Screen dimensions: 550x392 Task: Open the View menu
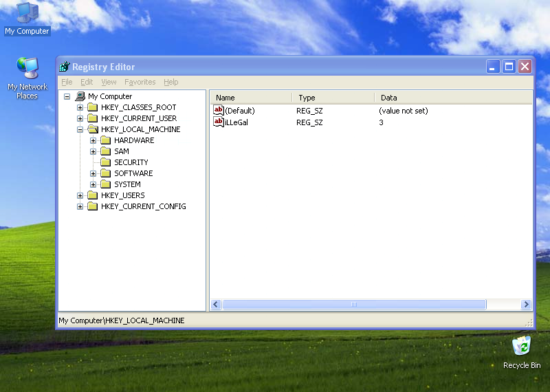[109, 82]
